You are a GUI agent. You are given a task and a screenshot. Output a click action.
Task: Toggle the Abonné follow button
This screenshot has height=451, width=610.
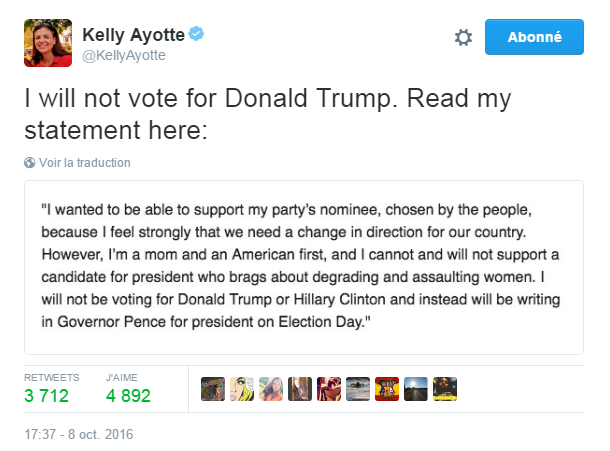[x=534, y=37]
